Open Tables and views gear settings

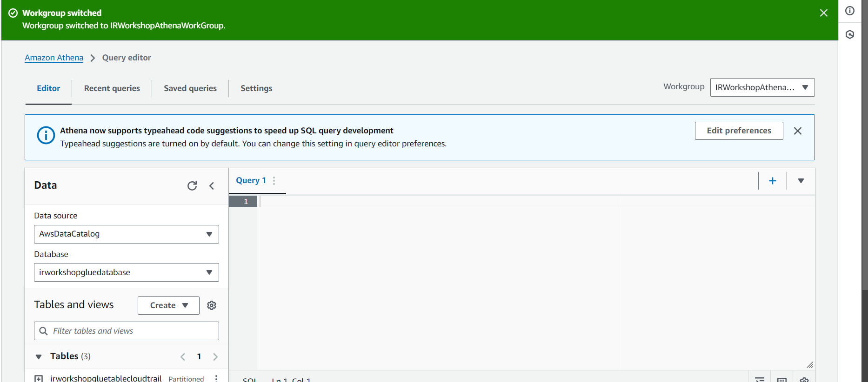click(212, 305)
